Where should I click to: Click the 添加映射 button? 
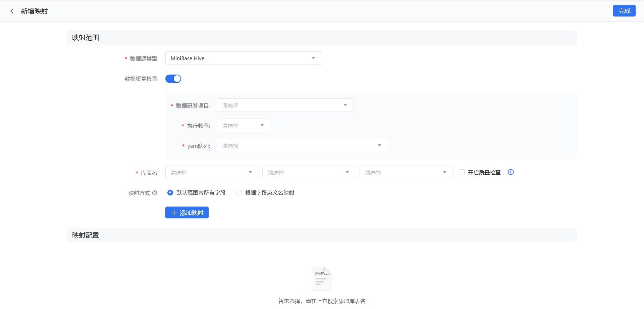pyautogui.click(x=187, y=213)
